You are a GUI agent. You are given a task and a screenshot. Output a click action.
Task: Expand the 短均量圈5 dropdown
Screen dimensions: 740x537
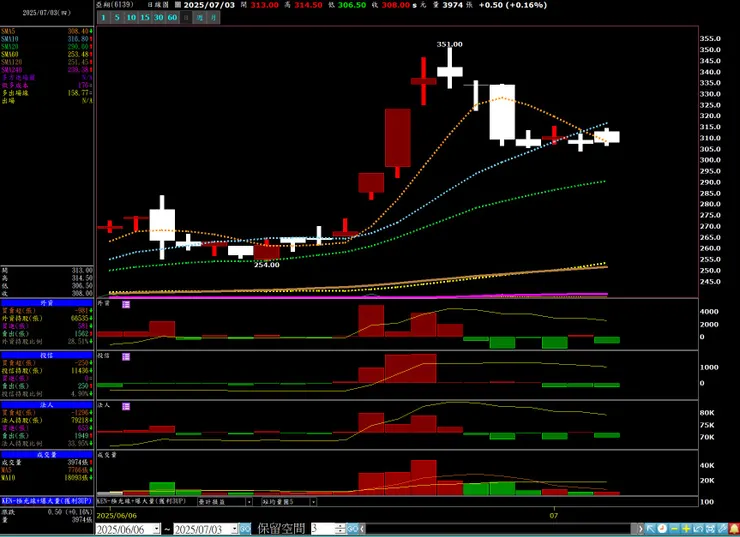pos(313,502)
